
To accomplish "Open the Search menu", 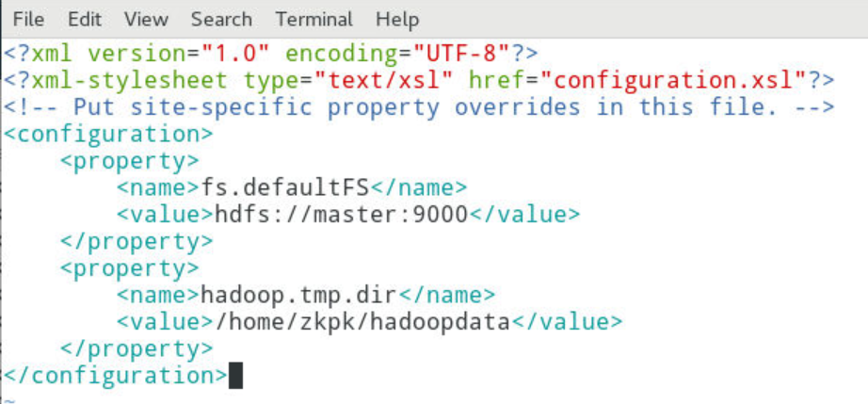I will (x=221, y=20).
